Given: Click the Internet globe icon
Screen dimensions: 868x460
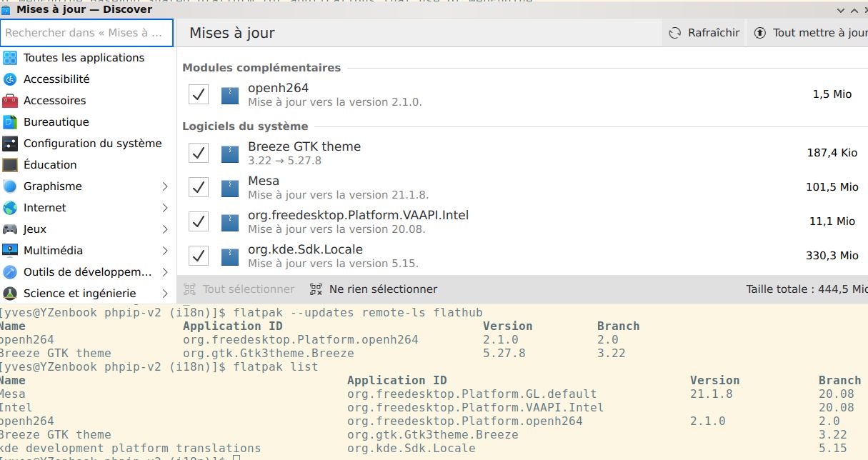Looking at the screenshot, I should (x=10, y=208).
